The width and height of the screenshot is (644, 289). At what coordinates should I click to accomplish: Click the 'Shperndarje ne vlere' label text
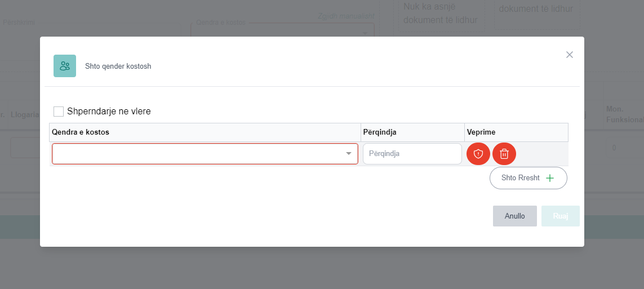click(x=109, y=112)
